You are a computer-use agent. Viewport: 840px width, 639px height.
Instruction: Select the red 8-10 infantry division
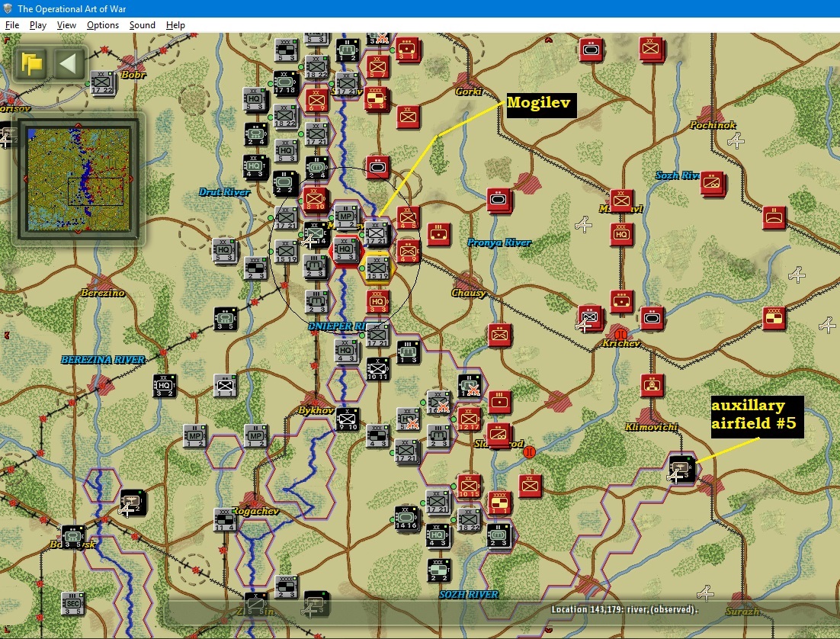(x=315, y=199)
